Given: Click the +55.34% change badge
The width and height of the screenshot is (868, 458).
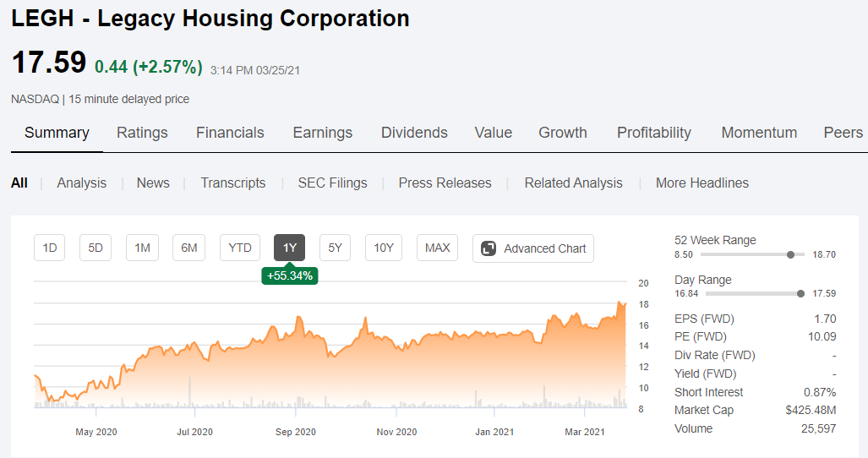Looking at the screenshot, I should 290,275.
